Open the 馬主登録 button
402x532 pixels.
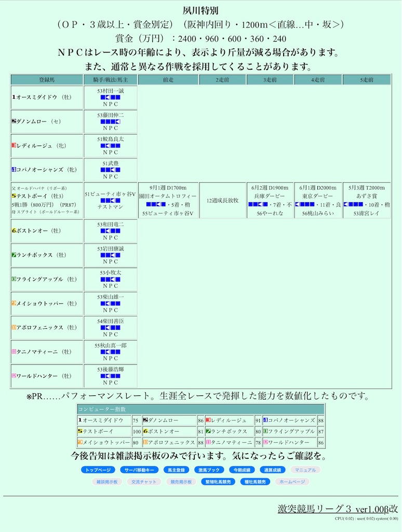click(176, 470)
